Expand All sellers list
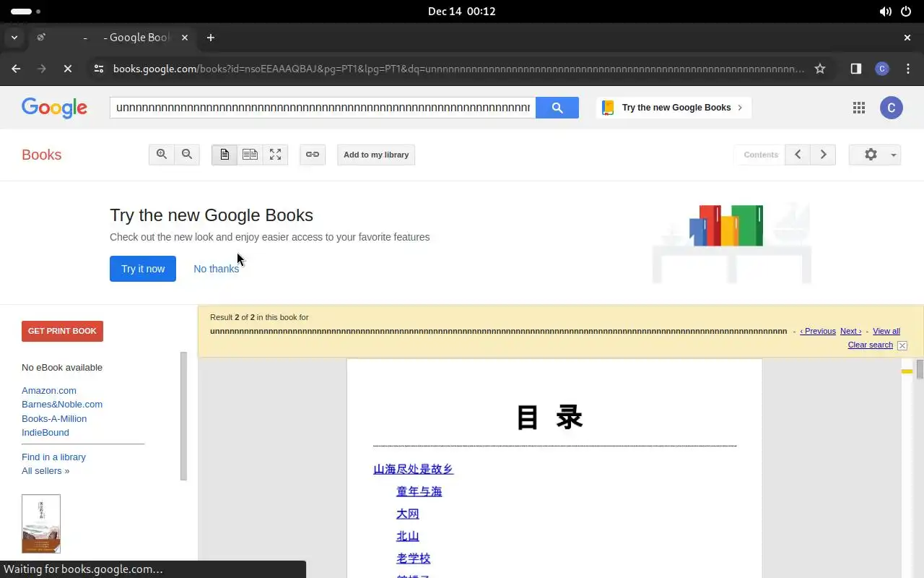The image size is (924, 578). [45, 470]
